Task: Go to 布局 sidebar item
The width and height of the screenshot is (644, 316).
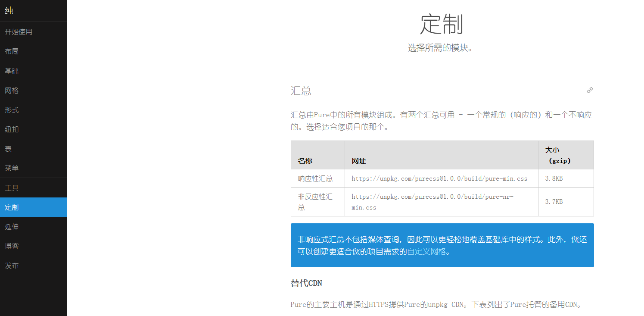Action: (33, 51)
